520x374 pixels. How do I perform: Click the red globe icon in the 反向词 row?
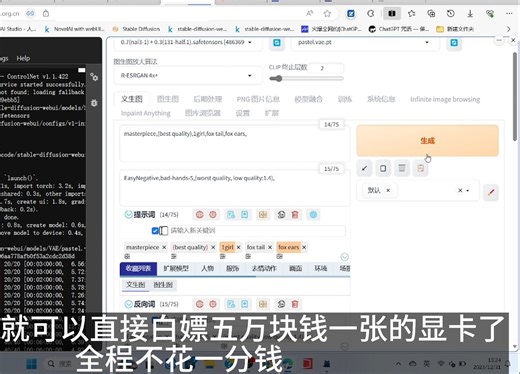coord(200,304)
